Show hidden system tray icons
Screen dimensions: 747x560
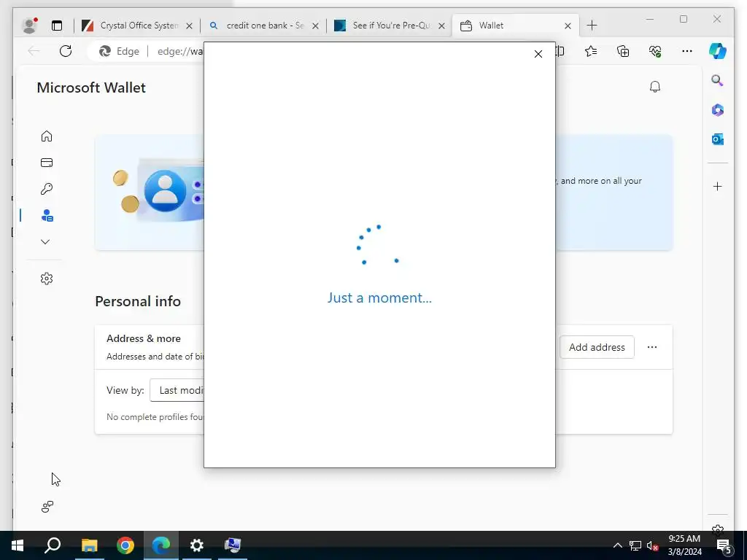pos(617,545)
